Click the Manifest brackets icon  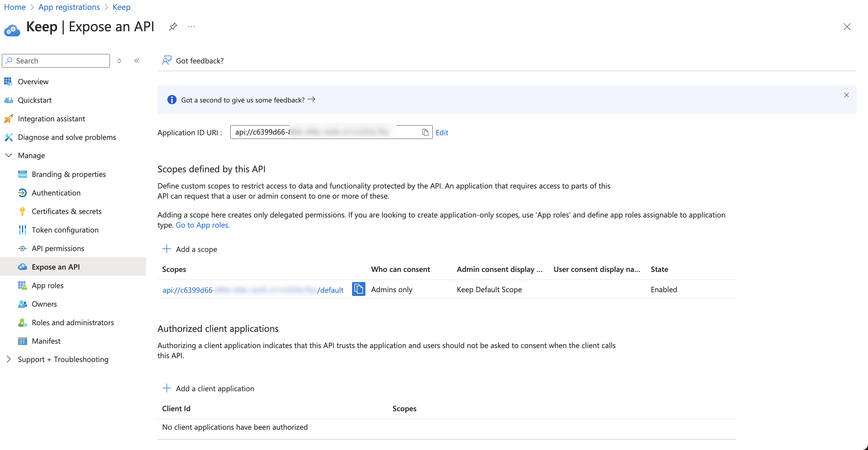(x=22, y=341)
